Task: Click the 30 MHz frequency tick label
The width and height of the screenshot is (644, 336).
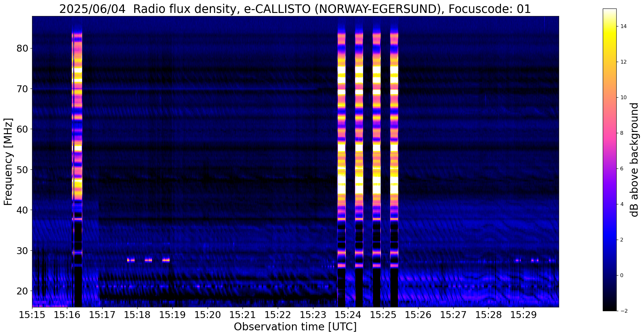Action: (22, 250)
